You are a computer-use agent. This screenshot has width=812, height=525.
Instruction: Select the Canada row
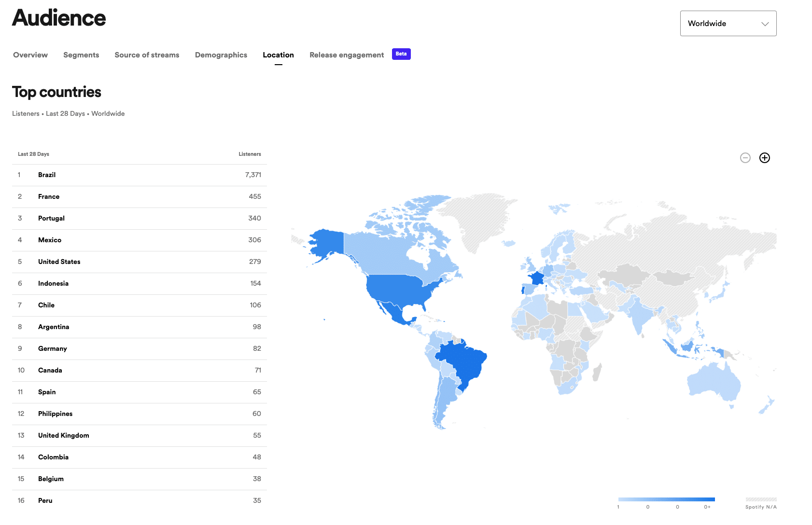pyautogui.click(x=139, y=371)
